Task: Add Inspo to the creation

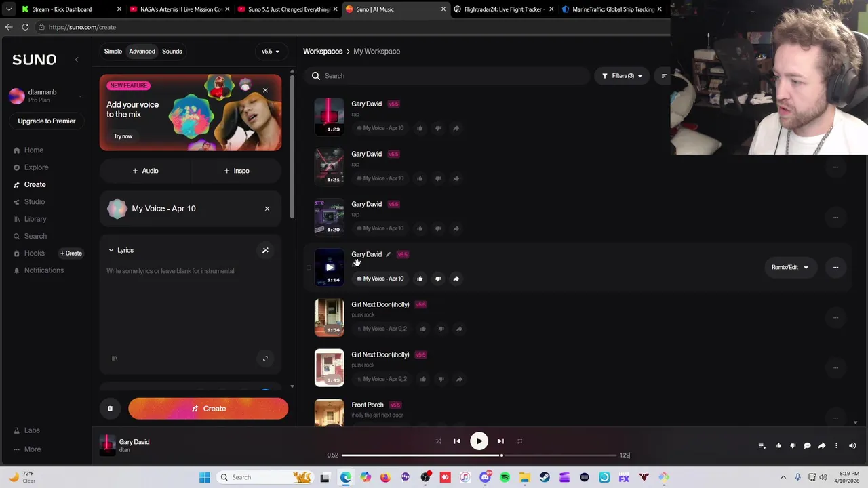Action: pos(236,171)
